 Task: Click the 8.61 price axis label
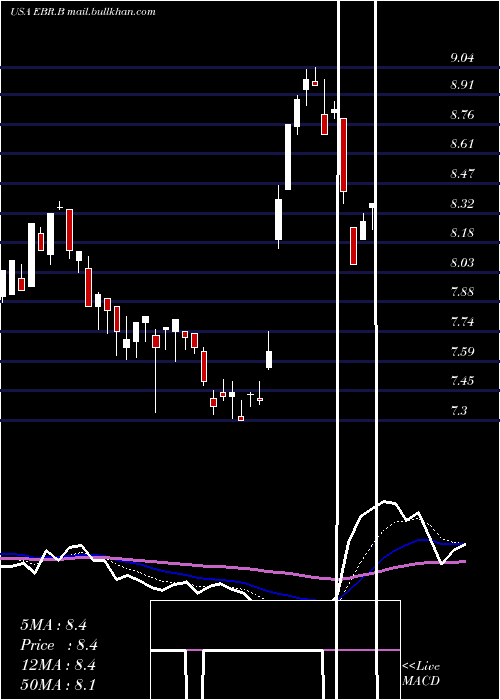[x=462, y=144]
